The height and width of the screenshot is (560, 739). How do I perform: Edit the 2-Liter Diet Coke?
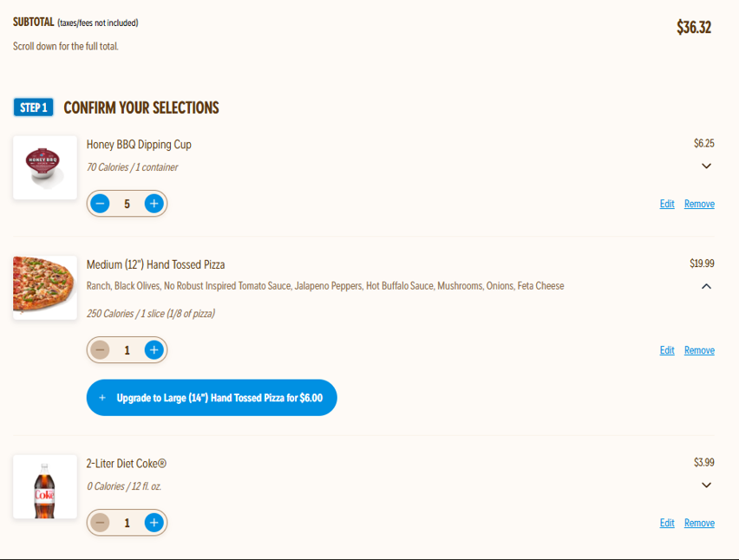[x=667, y=523]
